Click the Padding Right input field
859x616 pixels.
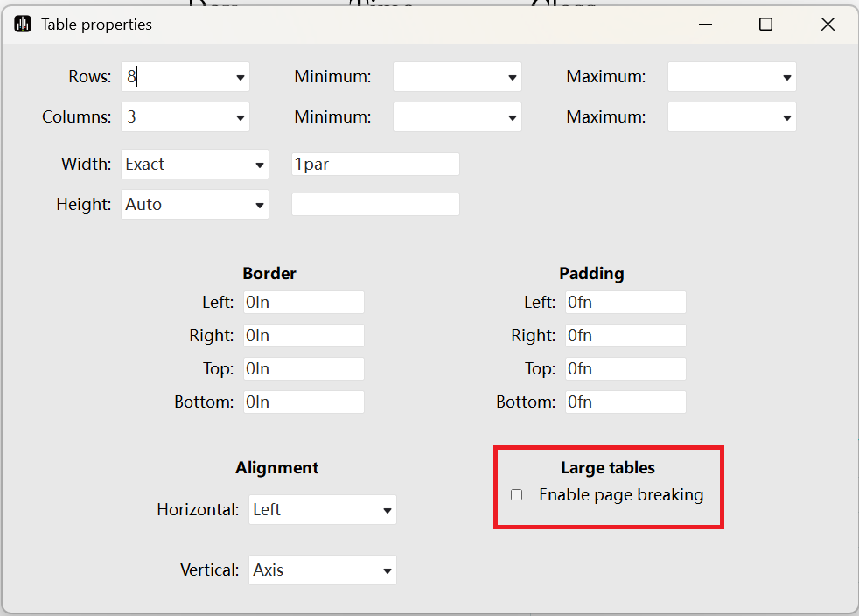625,336
